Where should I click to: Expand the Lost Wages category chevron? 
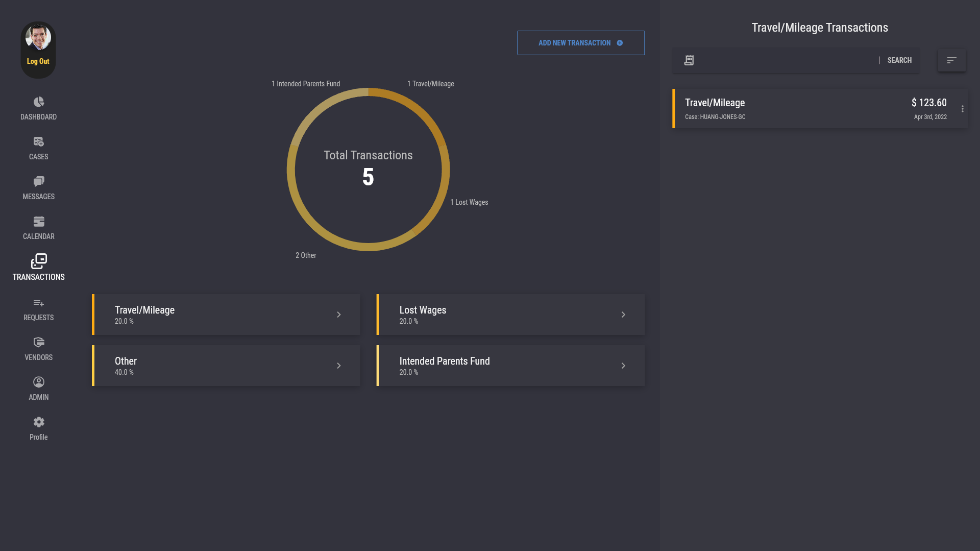[623, 315]
